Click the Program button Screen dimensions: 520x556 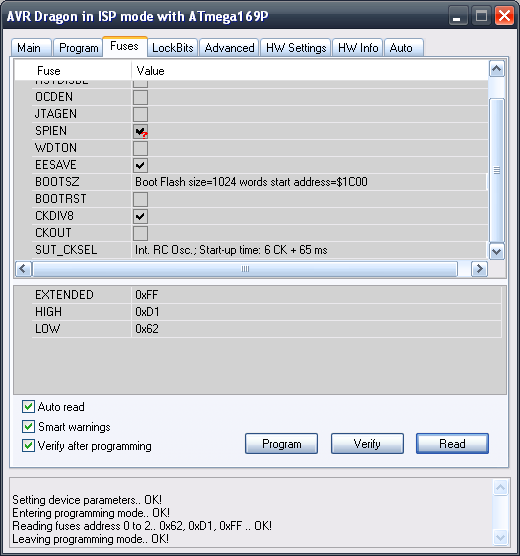pyautogui.click(x=281, y=444)
